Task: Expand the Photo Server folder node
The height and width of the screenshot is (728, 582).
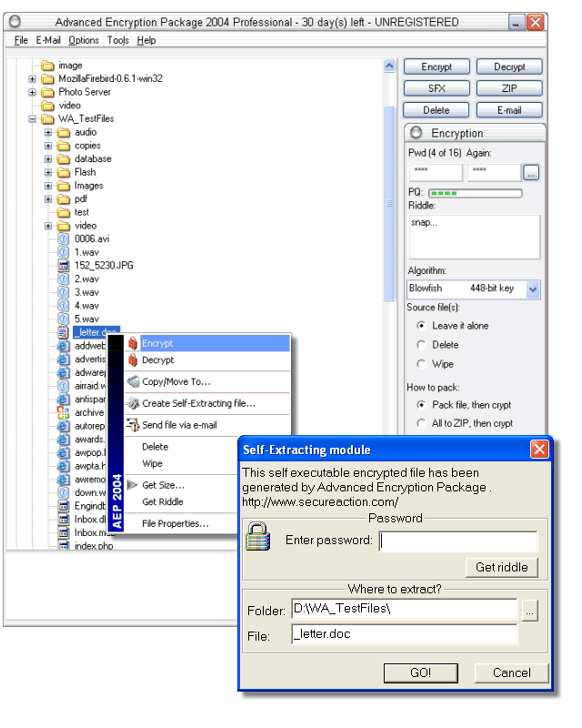Action: [x=32, y=93]
